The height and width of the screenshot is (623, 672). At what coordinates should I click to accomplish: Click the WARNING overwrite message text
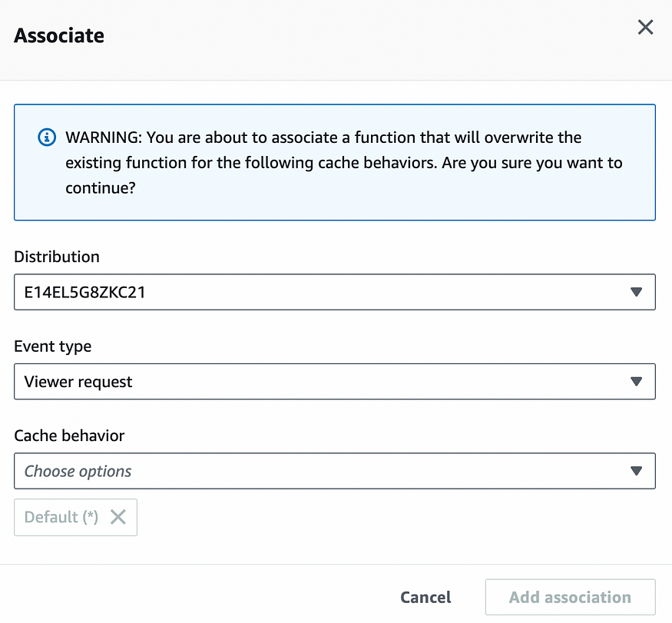pyautogui.click(x=344, y=163)
